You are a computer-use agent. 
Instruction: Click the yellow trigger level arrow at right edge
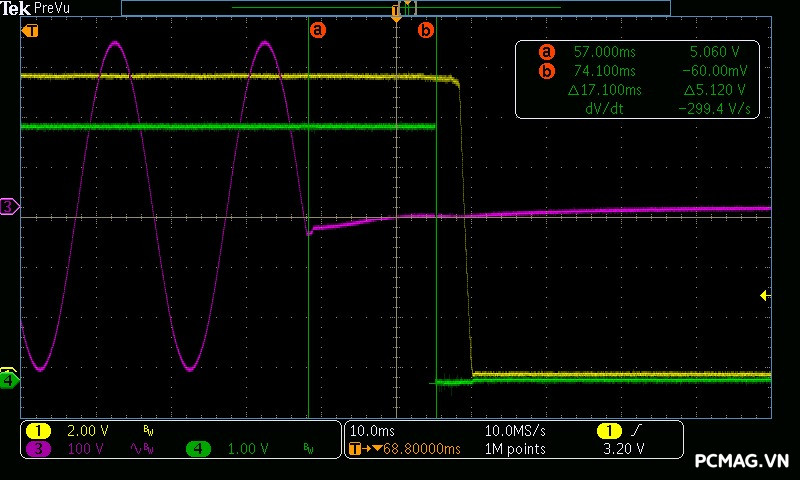pyautogui.click(x=764, y=295)
